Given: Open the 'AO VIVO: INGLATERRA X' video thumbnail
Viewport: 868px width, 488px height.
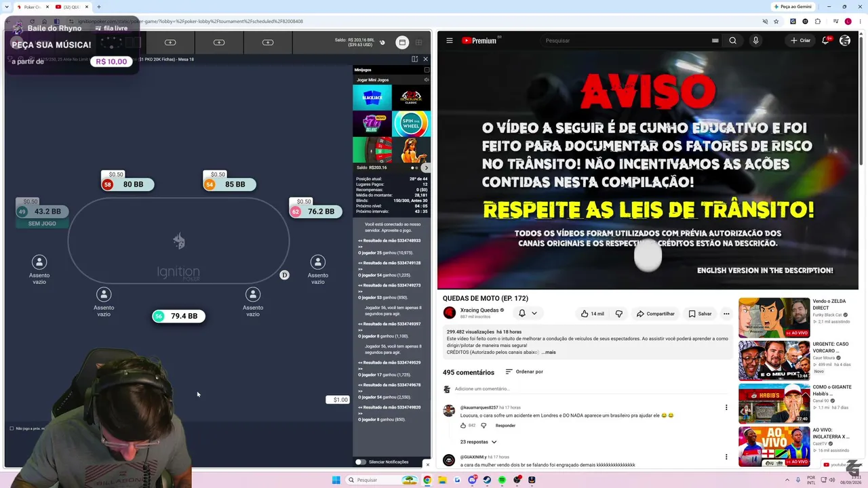Looking at the screenshot, I should click(x=774, y=446).
